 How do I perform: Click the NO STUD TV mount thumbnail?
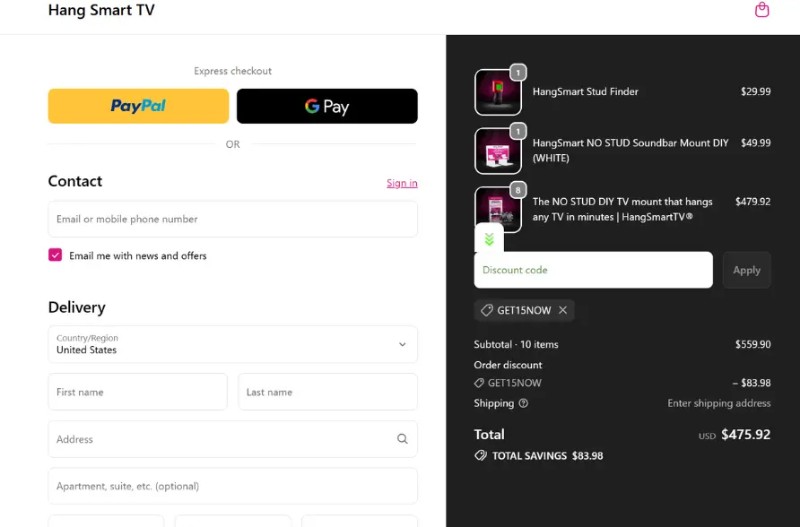(498, 209)
